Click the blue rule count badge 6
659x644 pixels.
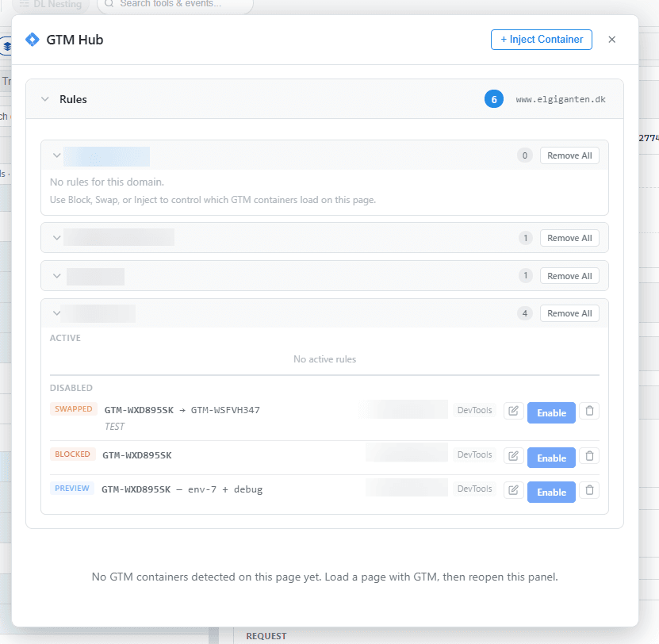[494, 99]
